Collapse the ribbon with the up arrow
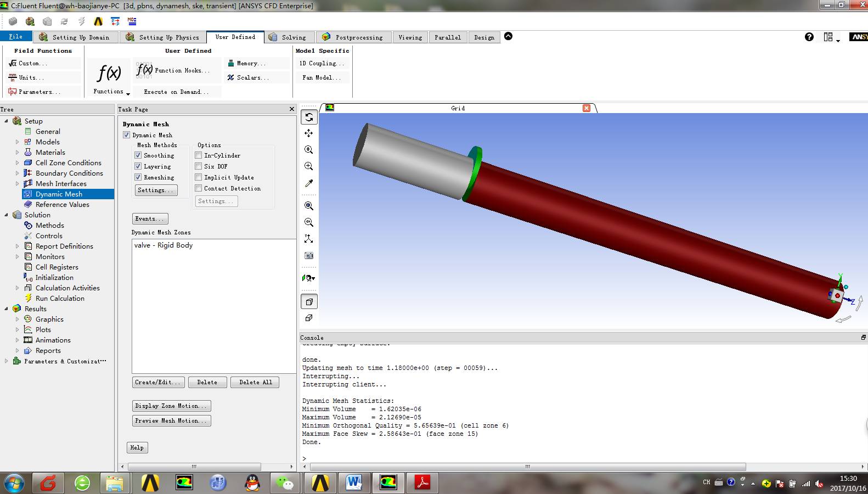This screenshot has height=494, width=868. tap(508, 36)
